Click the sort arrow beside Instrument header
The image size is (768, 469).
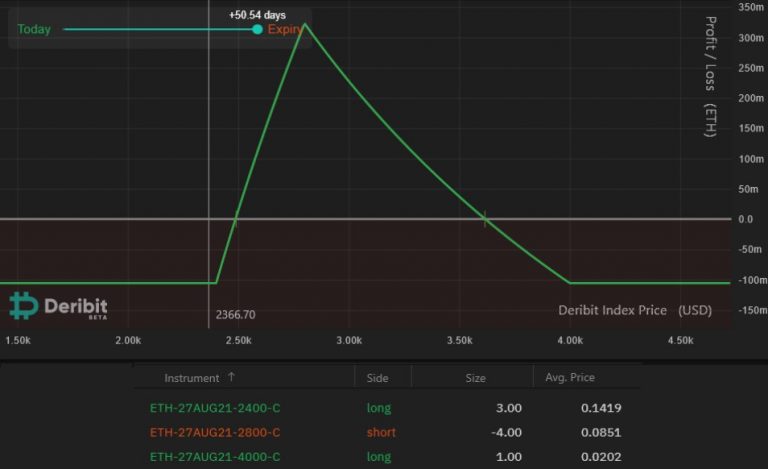pyautogui.click(x=232, y=377)
